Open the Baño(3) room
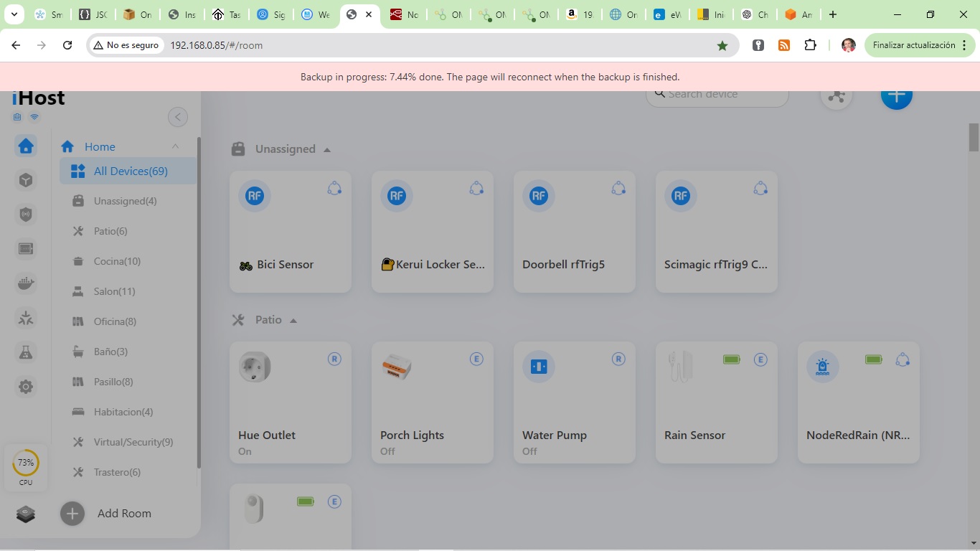The image size is (980, 551). click(128, 352)
